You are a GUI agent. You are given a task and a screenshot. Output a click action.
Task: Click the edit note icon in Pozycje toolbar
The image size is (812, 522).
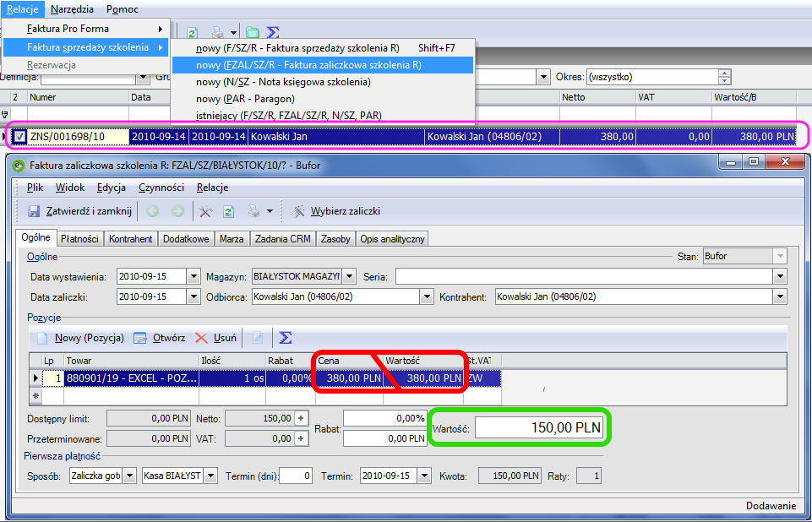pyautogui.click(x=258, y=338)
